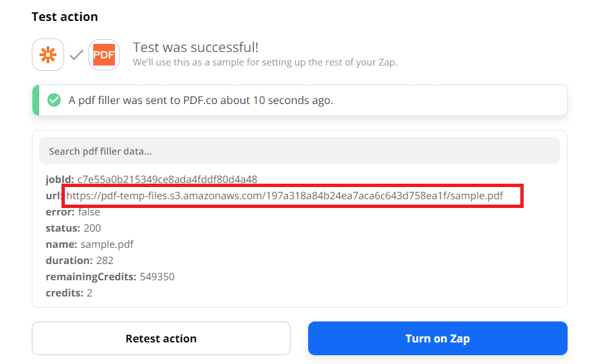This screenshot has width=598, height=364.
Task: Click the Test action heading
Action: pyautogui.click(x=64, y=16)
